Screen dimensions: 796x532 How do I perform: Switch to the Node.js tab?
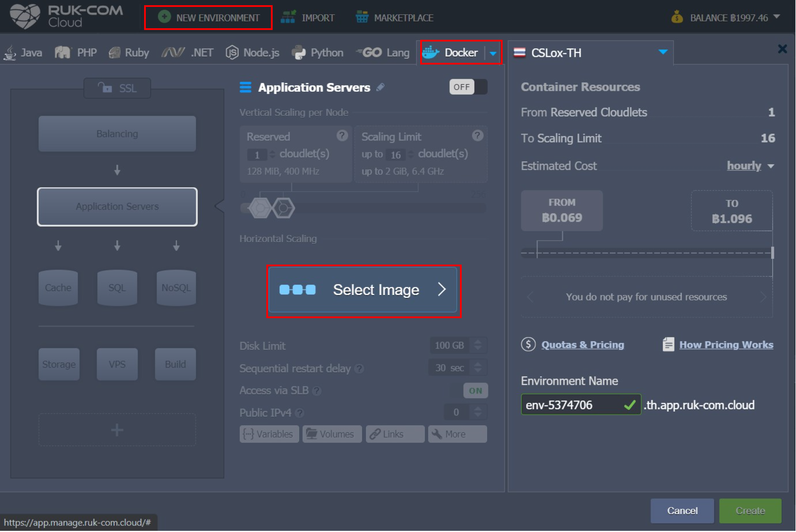(x=252, y=53)
